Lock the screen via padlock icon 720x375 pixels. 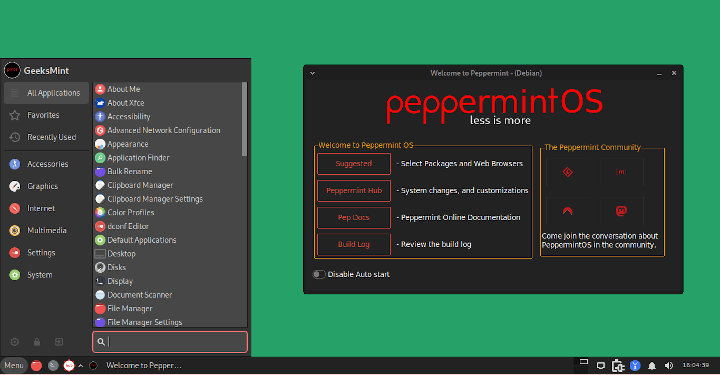click(37, 342)
